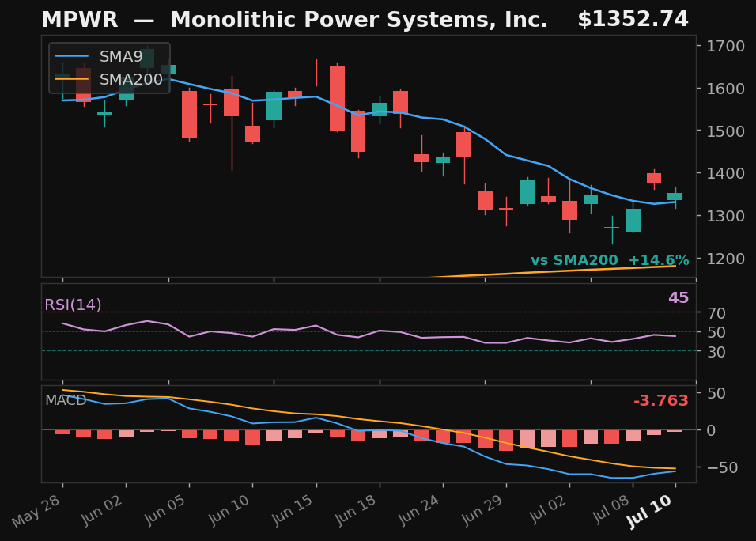Screen dimensions: 756x541
Task: Click the Jun 05 date label
Action: click(166, 510)
